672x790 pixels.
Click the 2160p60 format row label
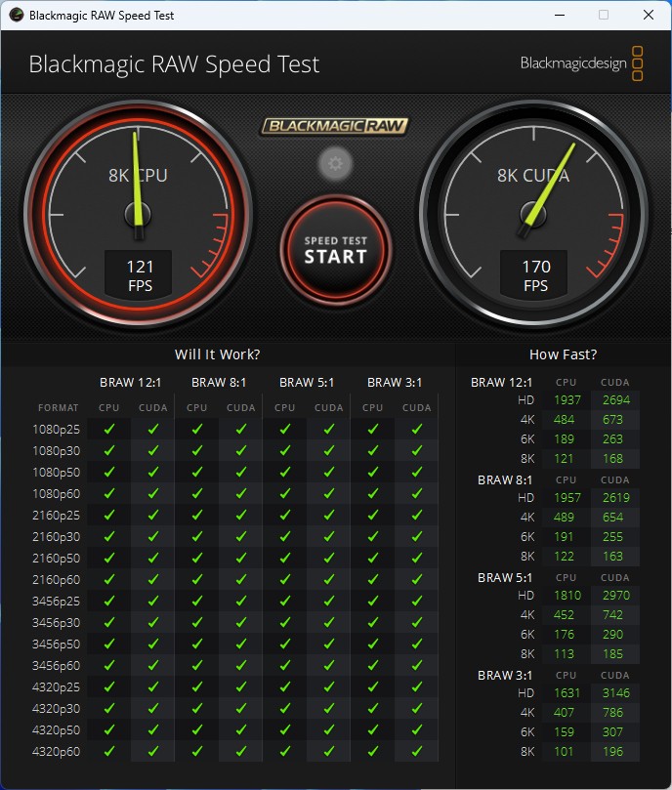tap(56, 580)
